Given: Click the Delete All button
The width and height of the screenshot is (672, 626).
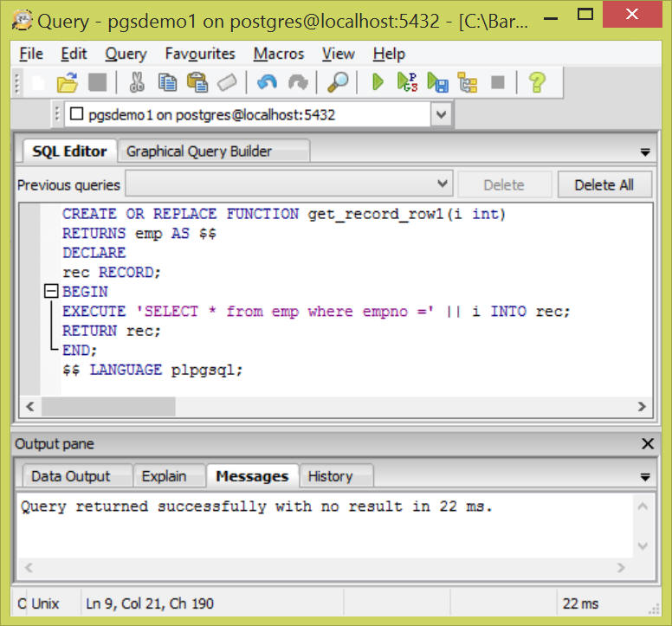Looking at the screenshot, I should click(604, 184).
